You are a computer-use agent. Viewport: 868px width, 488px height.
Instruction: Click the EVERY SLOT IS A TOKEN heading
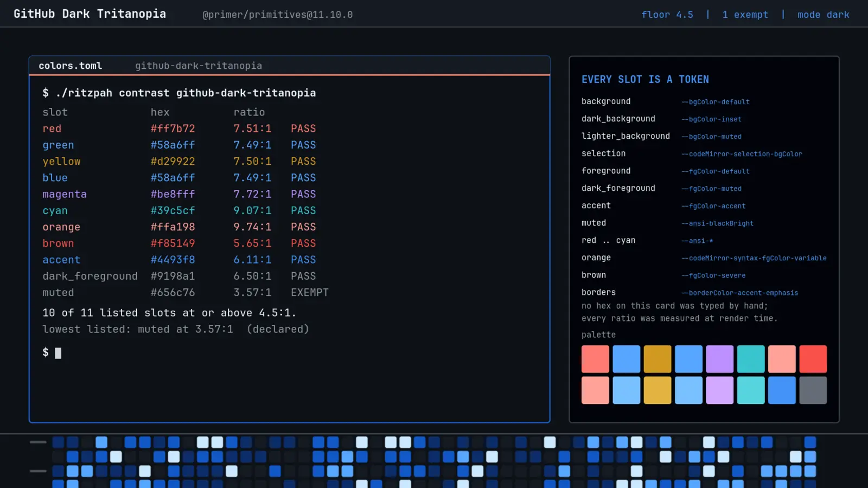pos(645,80)
